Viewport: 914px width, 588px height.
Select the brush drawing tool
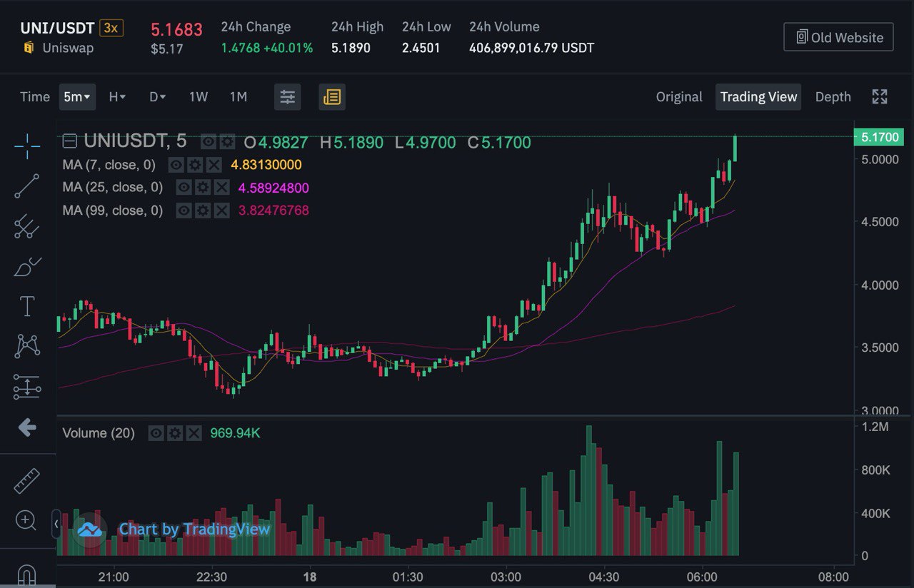[x=27, y=267]
